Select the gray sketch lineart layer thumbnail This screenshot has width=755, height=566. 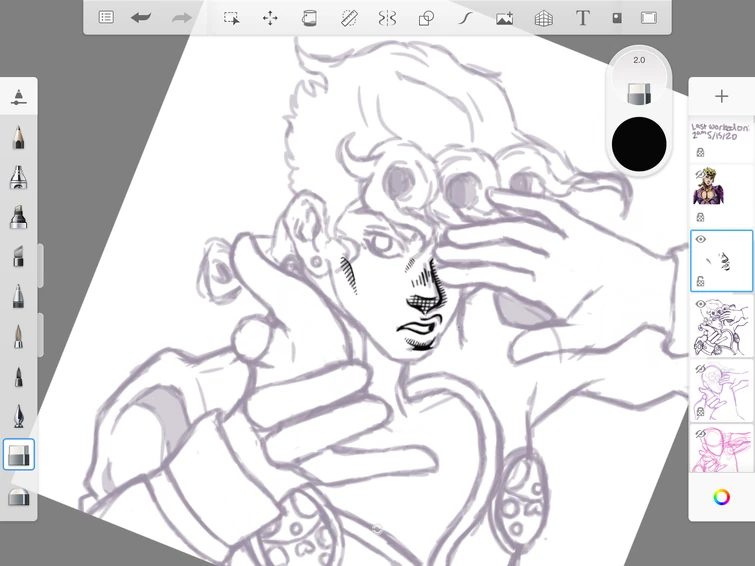coord(721,326)
